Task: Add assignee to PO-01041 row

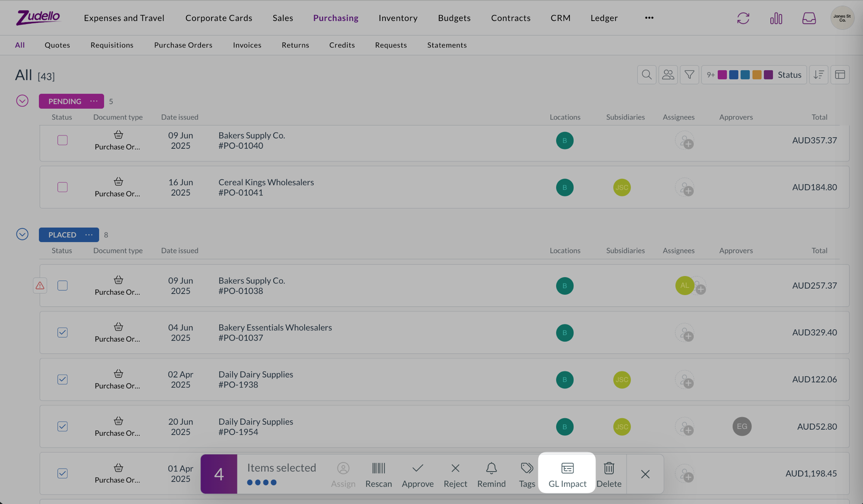Action: click(x=685, y=188)
